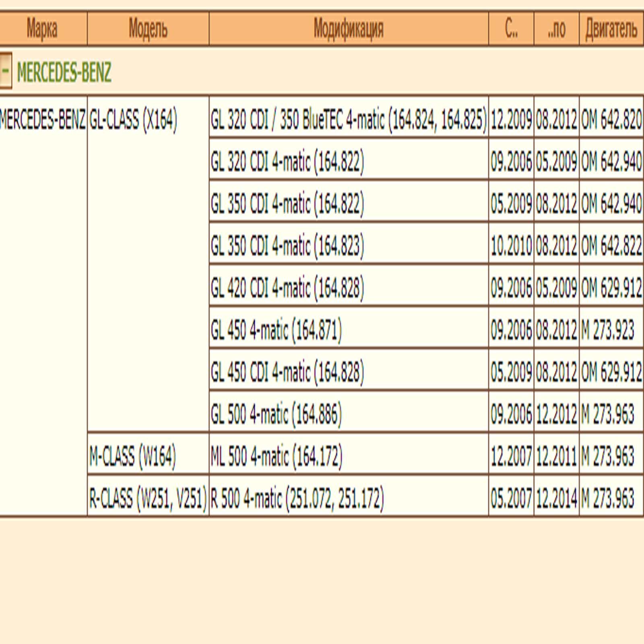Screen dimensions: 644x644
Task: Select ML 500 4-matic (164.172) row
Action: (277, 456)
